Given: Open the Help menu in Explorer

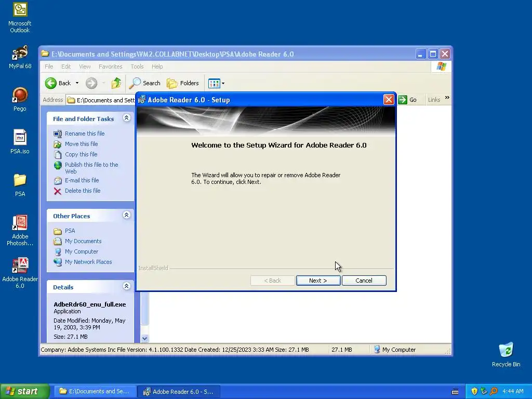Looking at the screenshot, I should click(x=157, y=66).
